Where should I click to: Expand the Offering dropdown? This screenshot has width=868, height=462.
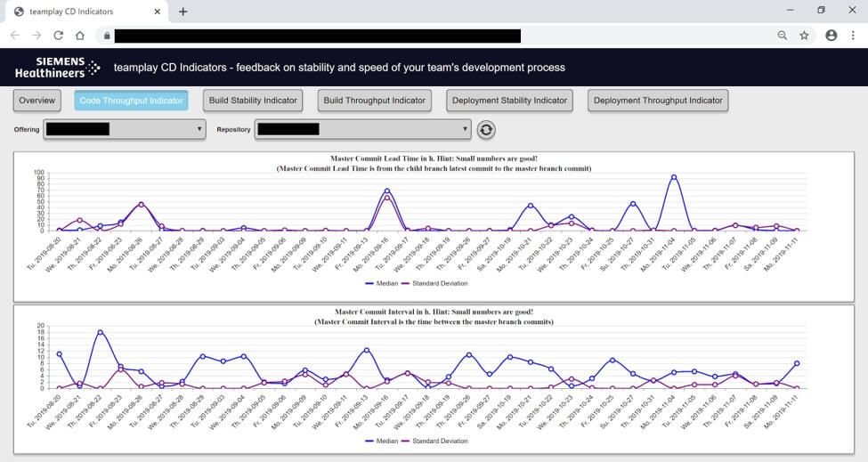(x=125, y=129)
